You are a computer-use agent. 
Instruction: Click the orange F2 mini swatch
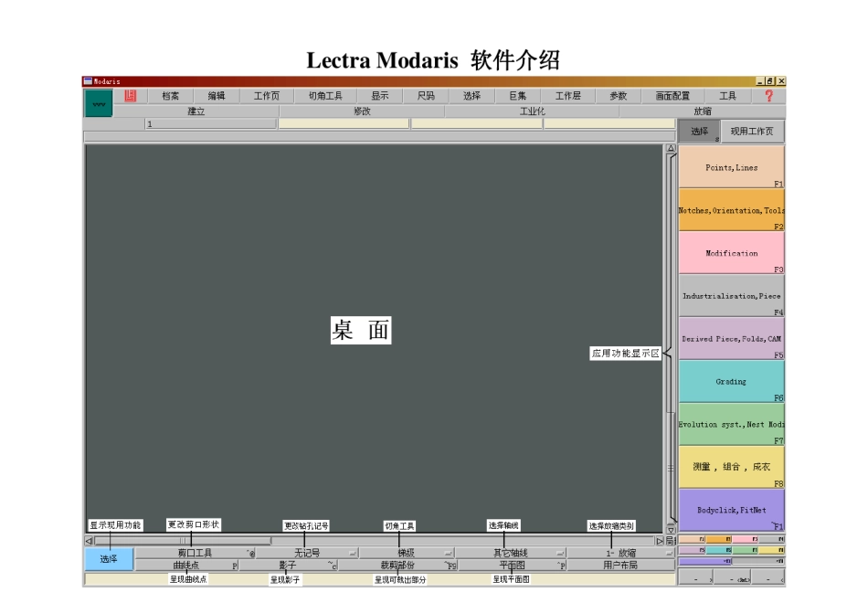click(x=718, y=539)
